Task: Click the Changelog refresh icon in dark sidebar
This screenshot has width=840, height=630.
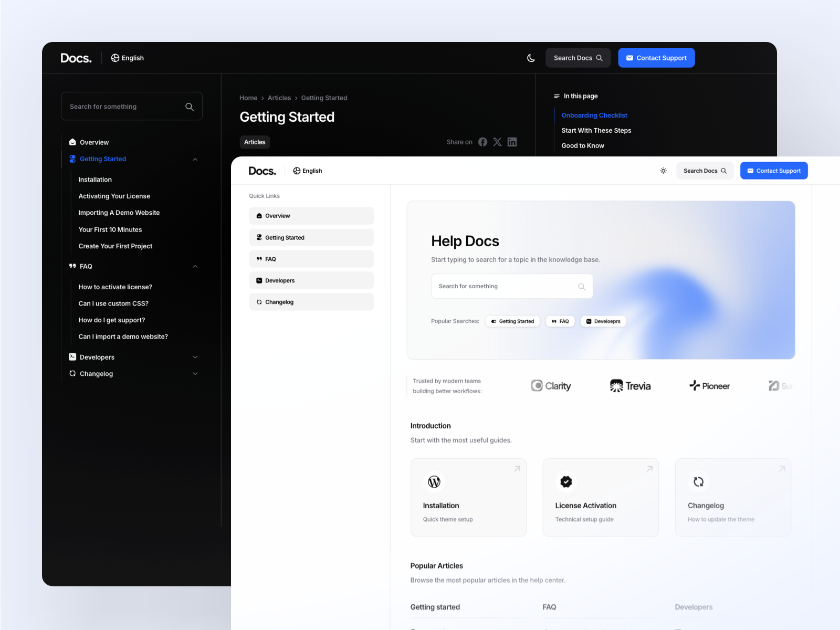Action: [x=72, y=374]
